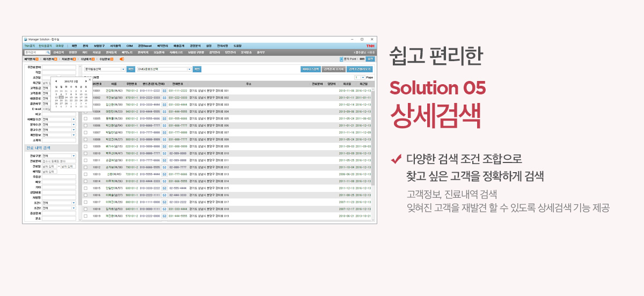Click the SMS envelope icon in row 10018
This screenshot has height=296, width=644.
165,209
